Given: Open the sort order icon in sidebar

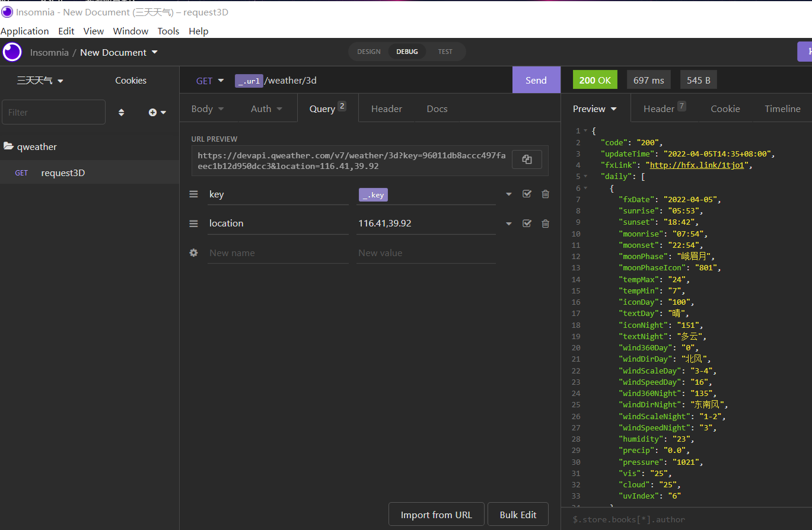Looking at the screenshot, I should (x=122, y=112).
